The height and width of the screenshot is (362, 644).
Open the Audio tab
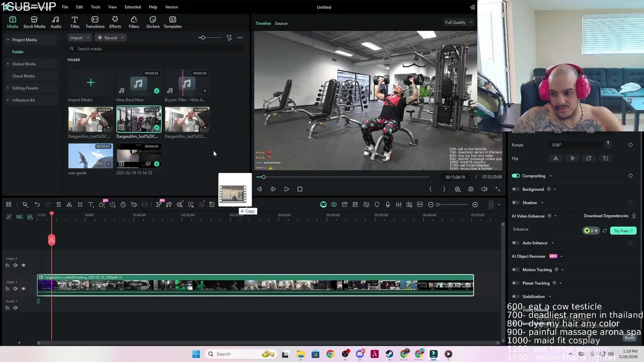coord(56,22)
